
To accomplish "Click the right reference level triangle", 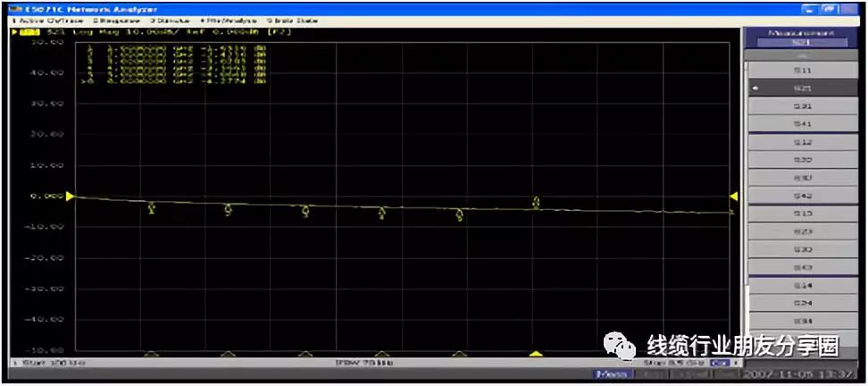I will tap(734, 196).
